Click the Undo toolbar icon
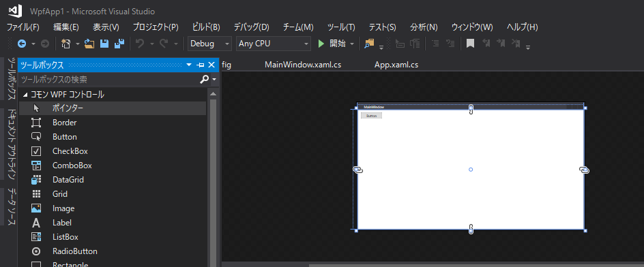 [140, 44]
